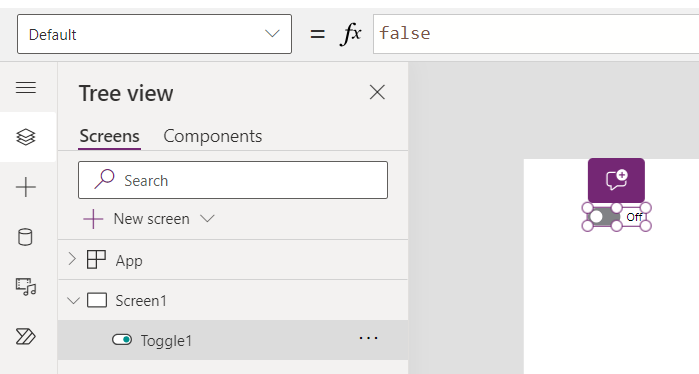Click the tree view Search field
This screenshot has height=374, width=699.
[233, 180]
